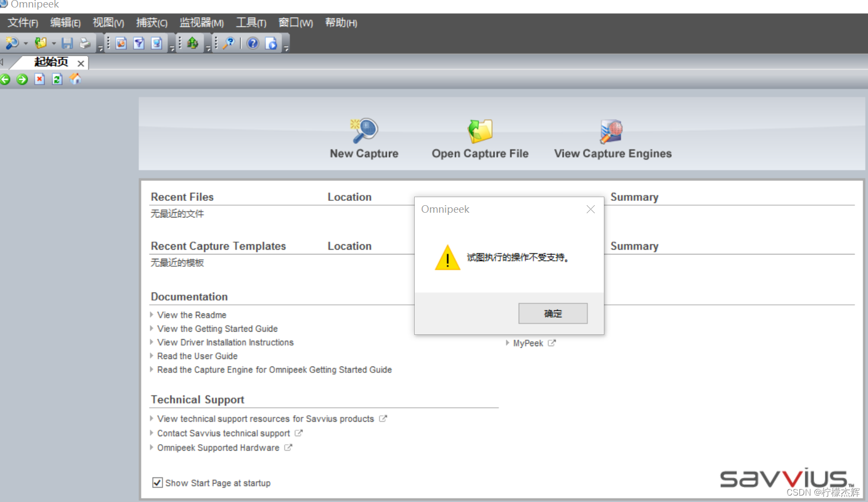Screen dimensions: 868x502
Task: Click the Print toolbar icon
Action: pos(85,43)
